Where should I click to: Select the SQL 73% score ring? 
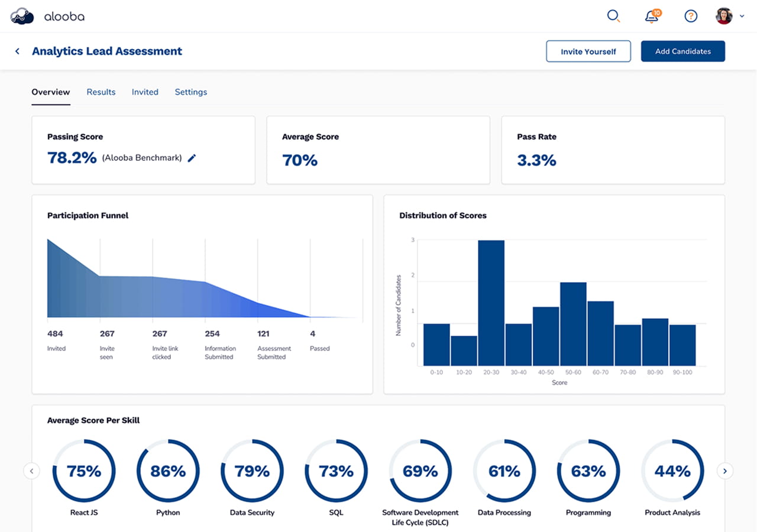336,471
